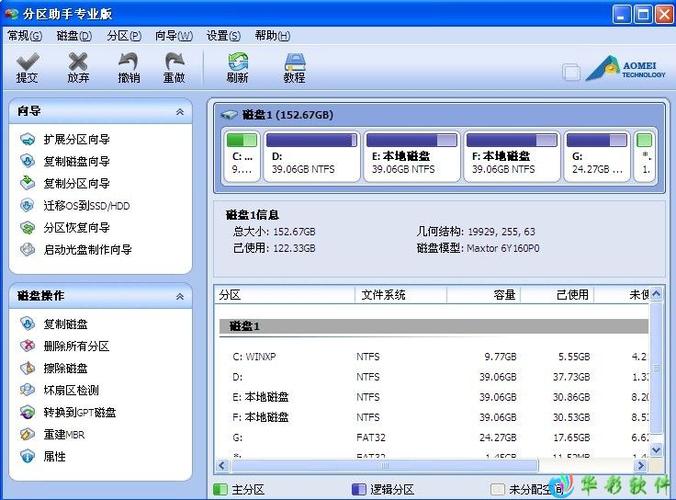676x500 pixels.
Task: Select the D: 39.06GB NTFS partition block
Action: [310, 156]
